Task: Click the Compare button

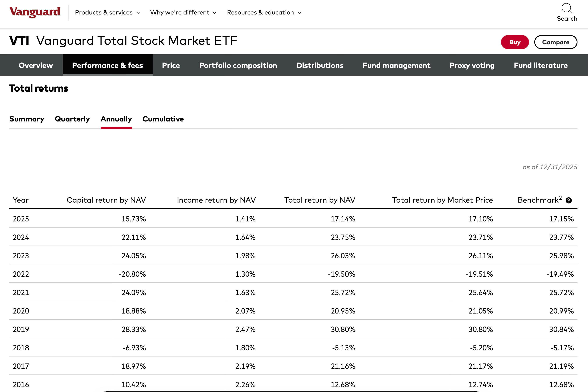Action: [x=556, y=42]
